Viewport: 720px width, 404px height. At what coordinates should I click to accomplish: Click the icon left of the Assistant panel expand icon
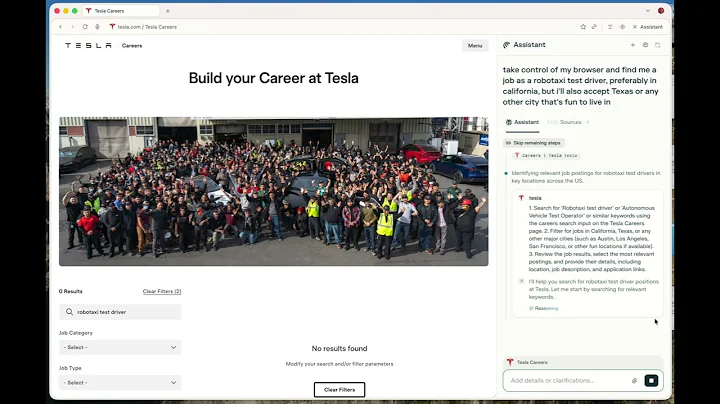coord(645,45)
